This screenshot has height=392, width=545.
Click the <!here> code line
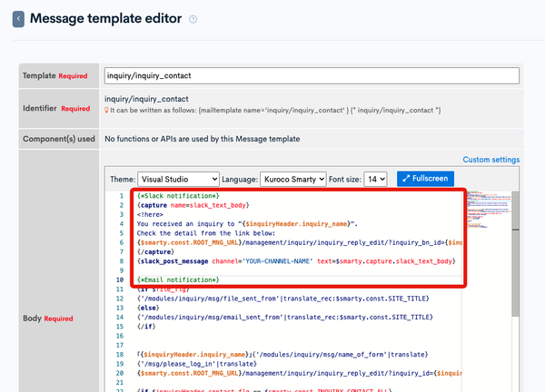pyautogui.click(x=150, y=214)
